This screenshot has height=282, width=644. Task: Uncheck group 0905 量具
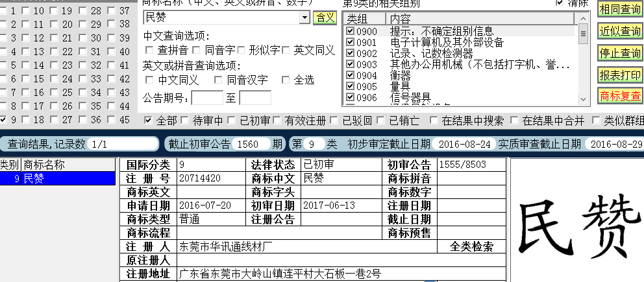tap(350, 86)
